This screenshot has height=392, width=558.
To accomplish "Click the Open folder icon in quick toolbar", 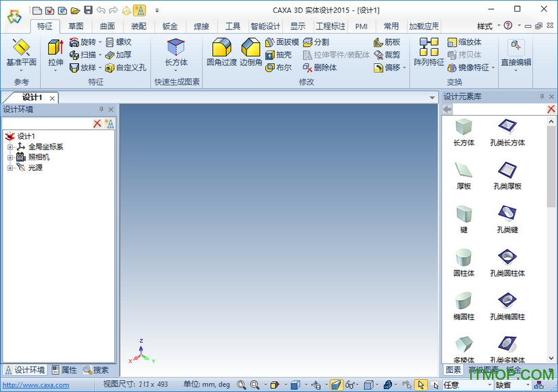I will (75, 10).
